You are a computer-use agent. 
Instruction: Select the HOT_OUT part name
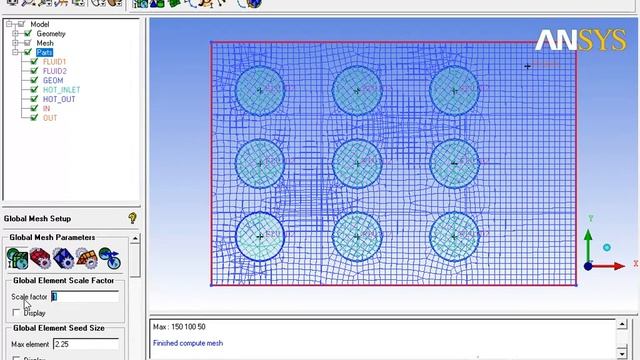tap(59, 99)
